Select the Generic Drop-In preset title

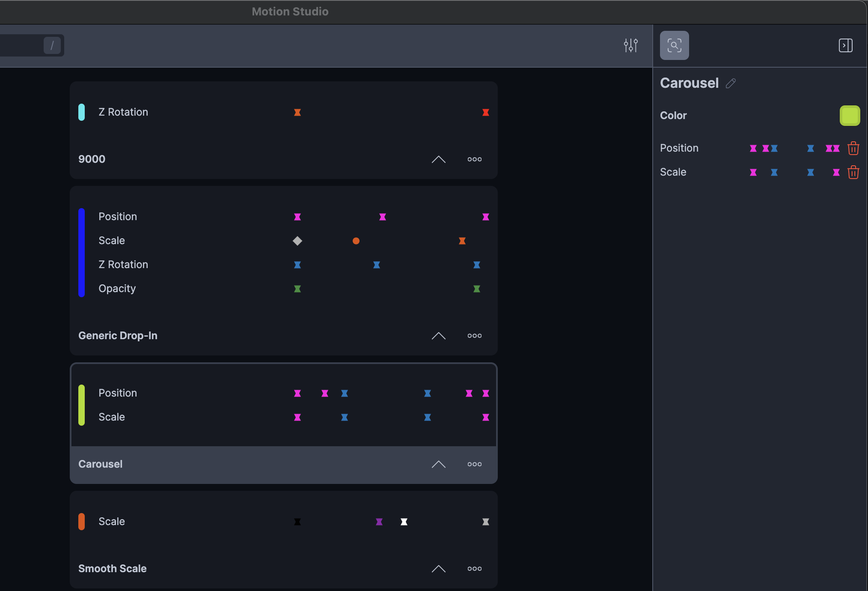(x=118, y=336)
